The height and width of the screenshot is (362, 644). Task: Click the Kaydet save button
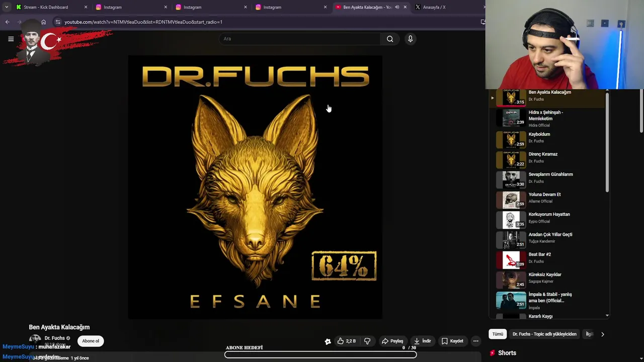coord(452,341)
